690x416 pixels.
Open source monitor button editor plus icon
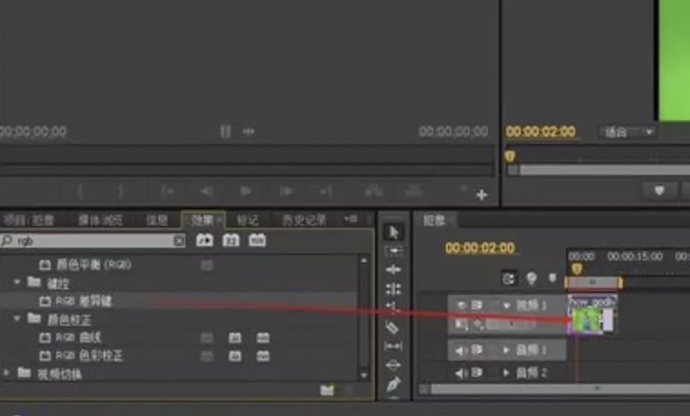482,195
